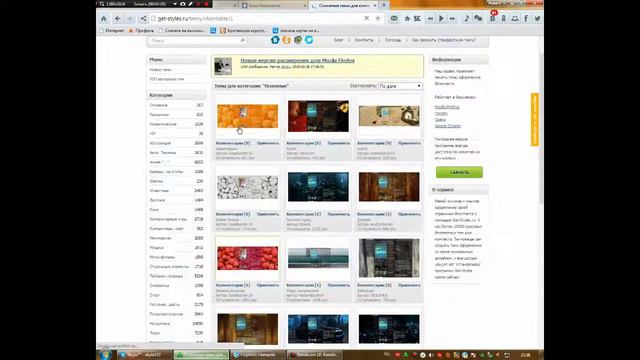
Task: Open 'Блог' in the site header menu
Action: 339,40
